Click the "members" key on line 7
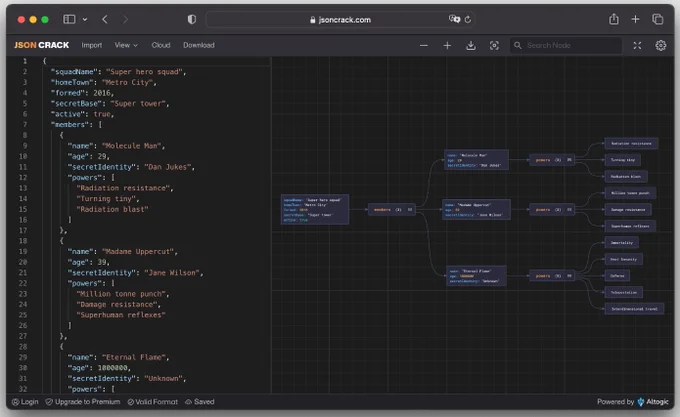This screenshot has height=417, width=680. (x=72, y=125)
